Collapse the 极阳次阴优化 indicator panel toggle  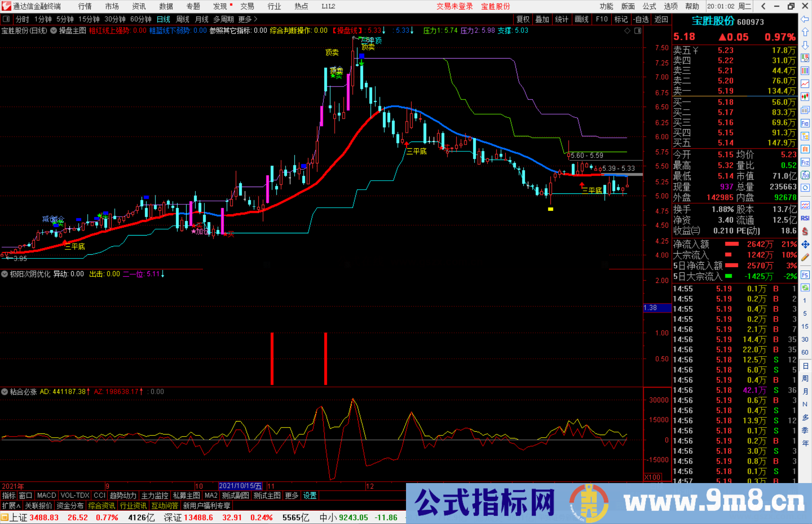click(5, 274)
